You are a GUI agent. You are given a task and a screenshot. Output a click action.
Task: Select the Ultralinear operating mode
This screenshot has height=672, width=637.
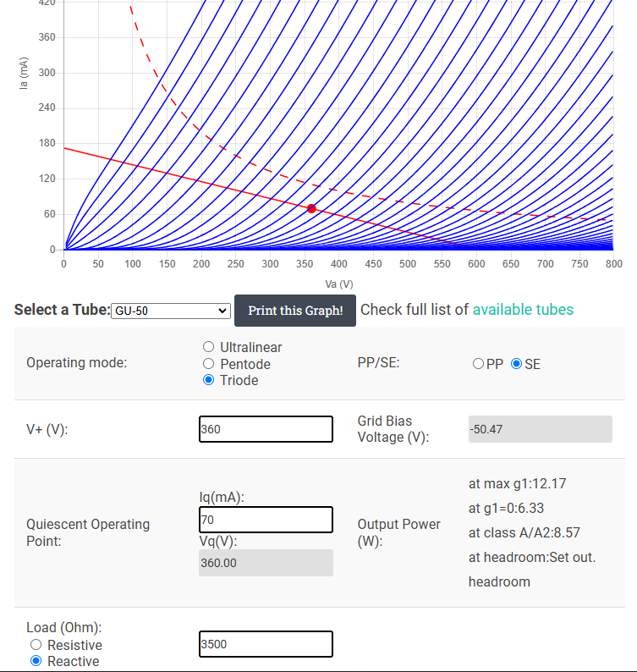click(209, 347)
